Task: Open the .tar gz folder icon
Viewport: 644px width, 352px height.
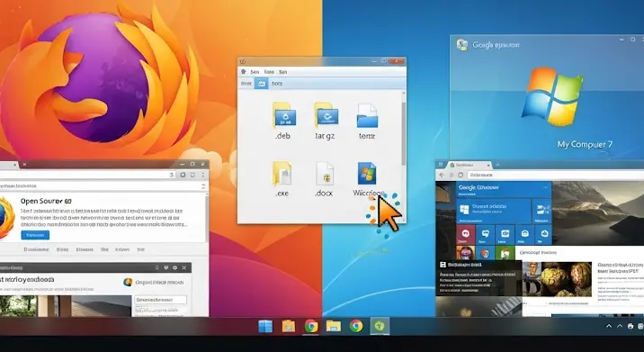Action: tap(326, 114)
